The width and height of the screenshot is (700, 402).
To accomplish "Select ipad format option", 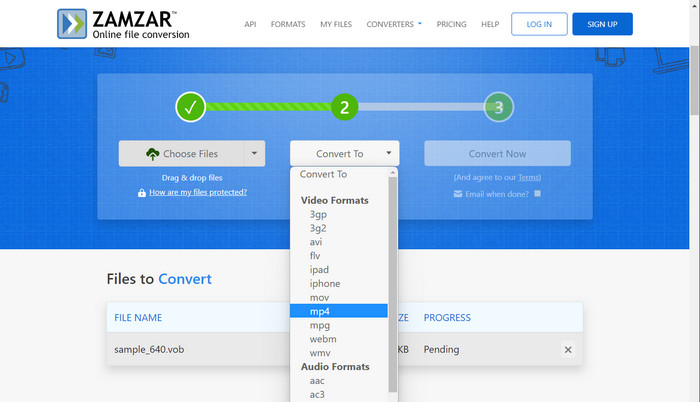I will point(319,270).
